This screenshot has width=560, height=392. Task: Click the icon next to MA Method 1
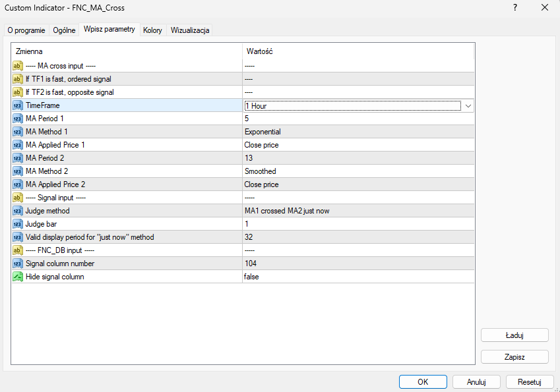[18, 132]
